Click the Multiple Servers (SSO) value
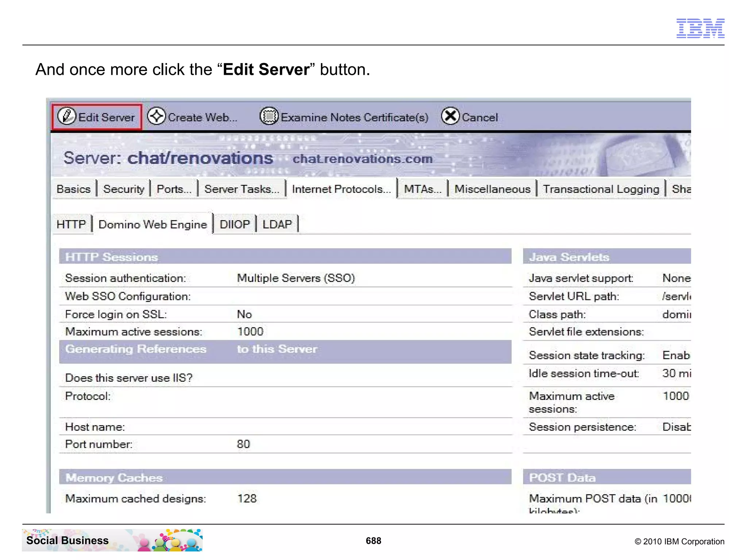Image resolution: width=747 pixels, height=560 pixels. [x=296, y=278]
